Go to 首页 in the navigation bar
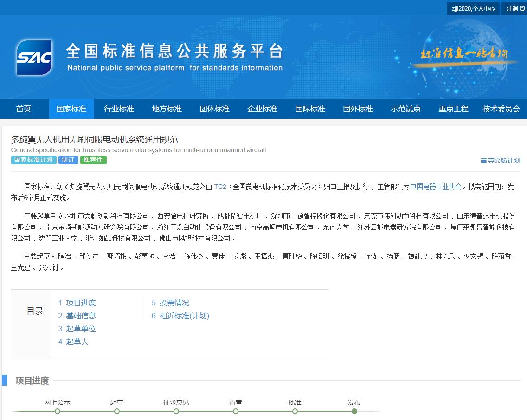 (24, 109)
